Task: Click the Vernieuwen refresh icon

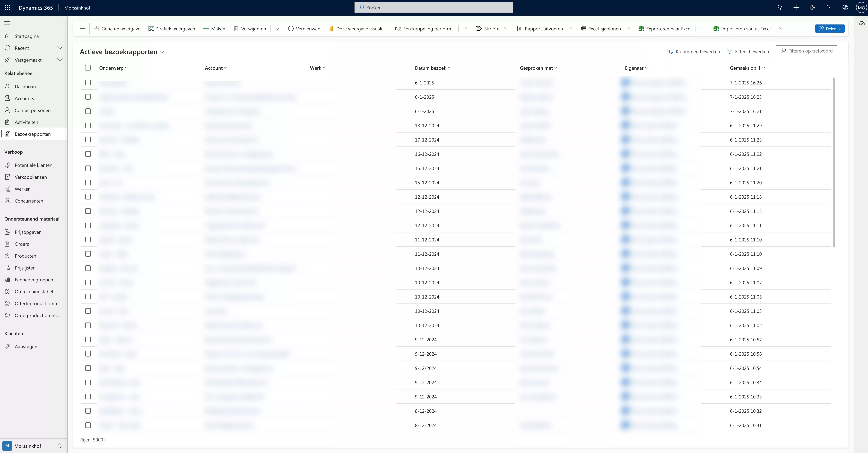Action: [x=291, y=29]
